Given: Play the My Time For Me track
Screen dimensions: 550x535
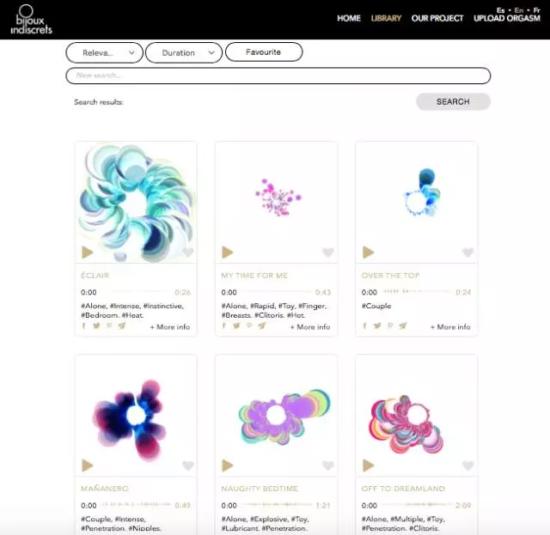Looking at the screenshot, I should point(227,252).
